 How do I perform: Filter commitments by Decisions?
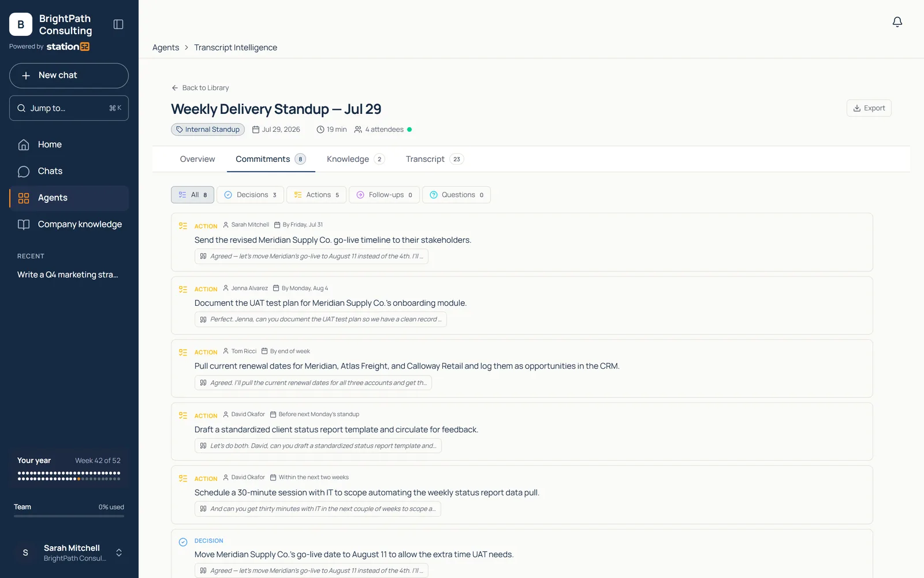[x=251, y=195]
